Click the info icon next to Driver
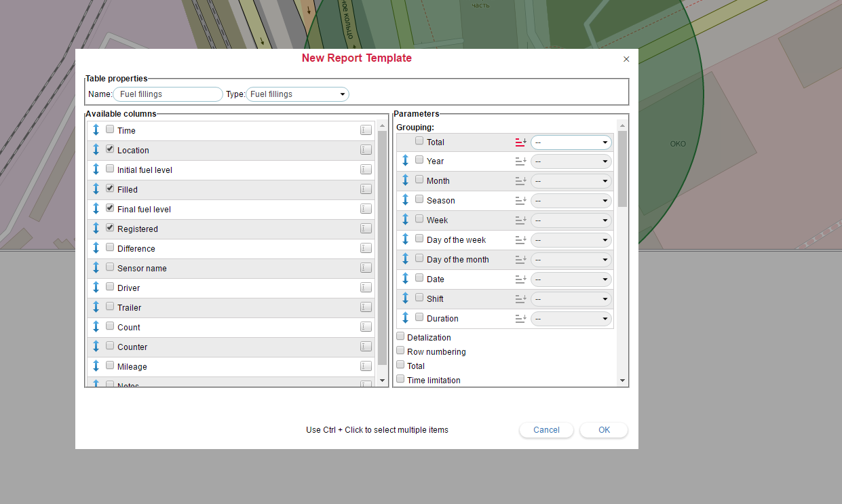The height and width of the screenshot is (504, 842). (x=366, y=287)
